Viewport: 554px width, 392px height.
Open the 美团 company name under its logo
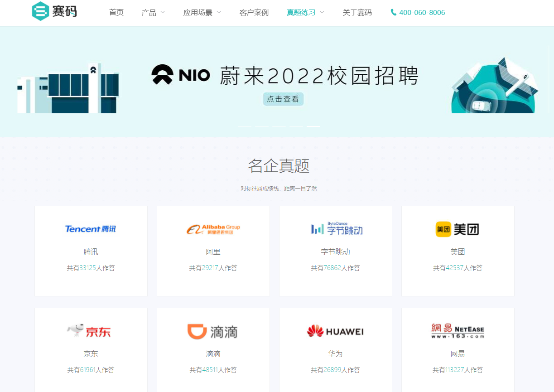click(458, 252)
